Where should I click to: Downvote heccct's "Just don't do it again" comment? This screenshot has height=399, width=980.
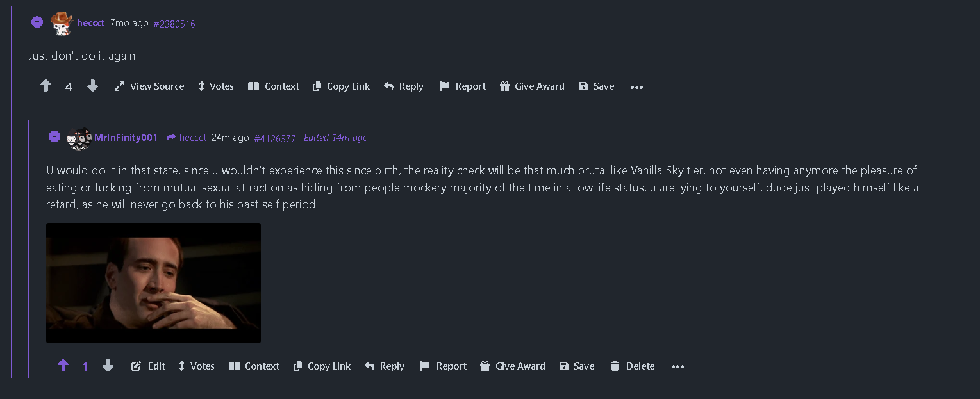(x=93, y=86)
